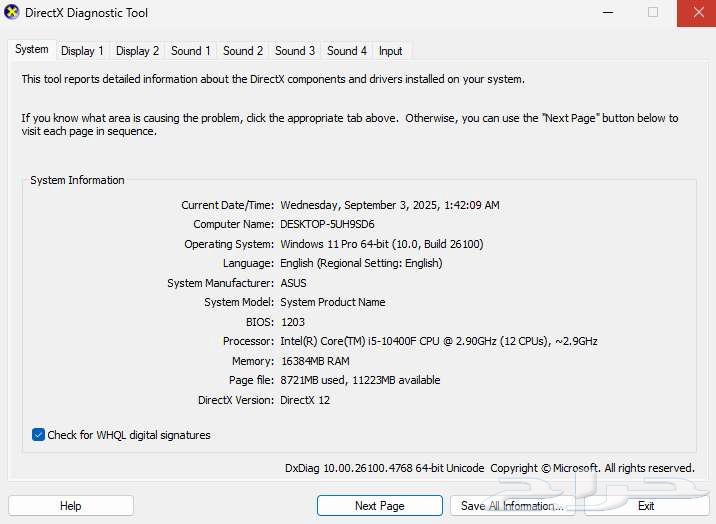Click the Next Page button
The height and width of the screenshot is (524, 716).
(379, 506)
